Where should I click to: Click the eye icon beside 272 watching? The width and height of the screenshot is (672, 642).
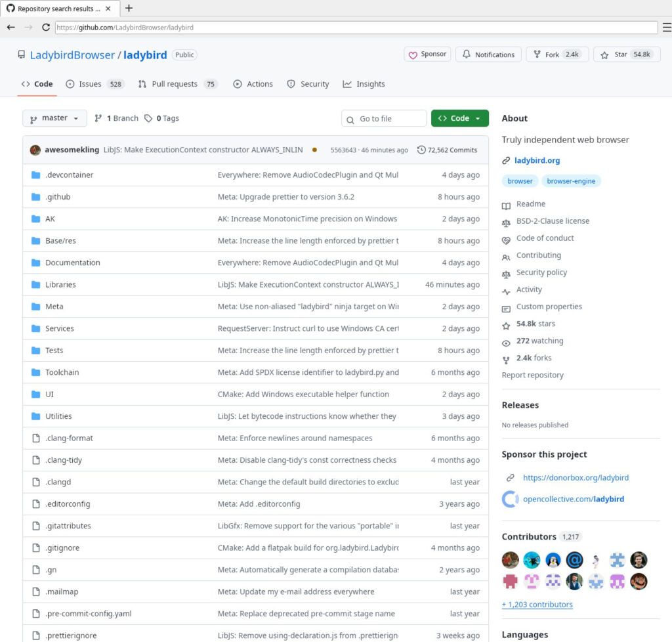506,343
